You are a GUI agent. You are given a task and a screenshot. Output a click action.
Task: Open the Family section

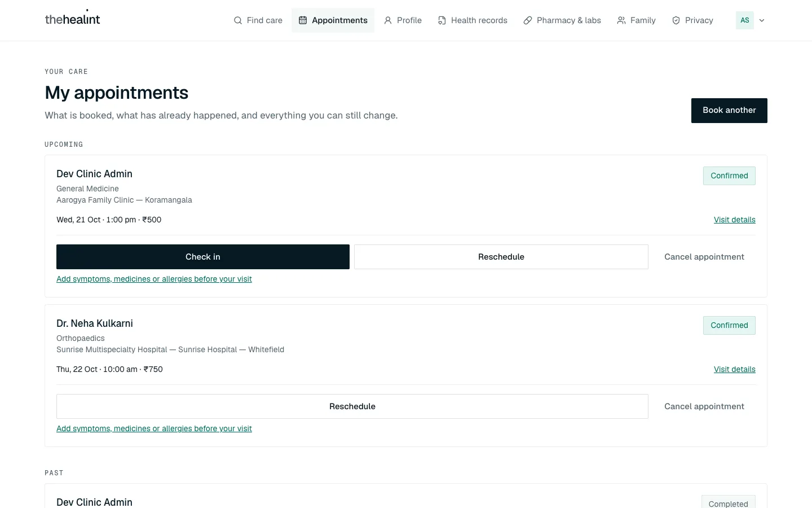click(x=636, y=20)
